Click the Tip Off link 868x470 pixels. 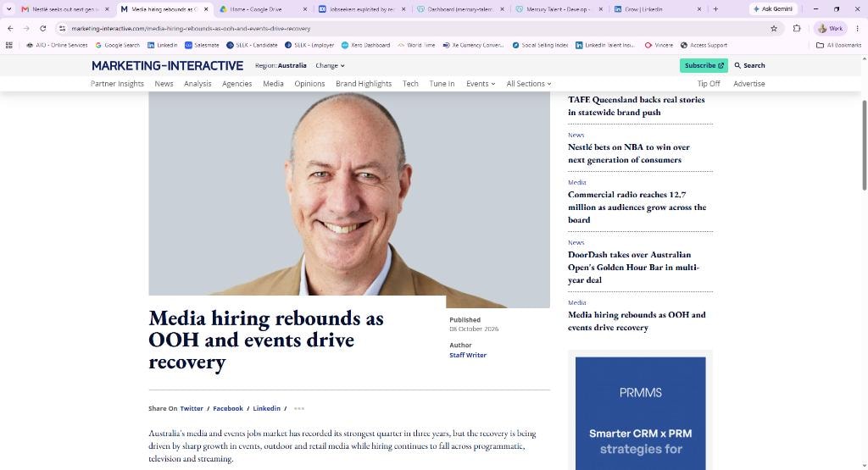(709, 84)
